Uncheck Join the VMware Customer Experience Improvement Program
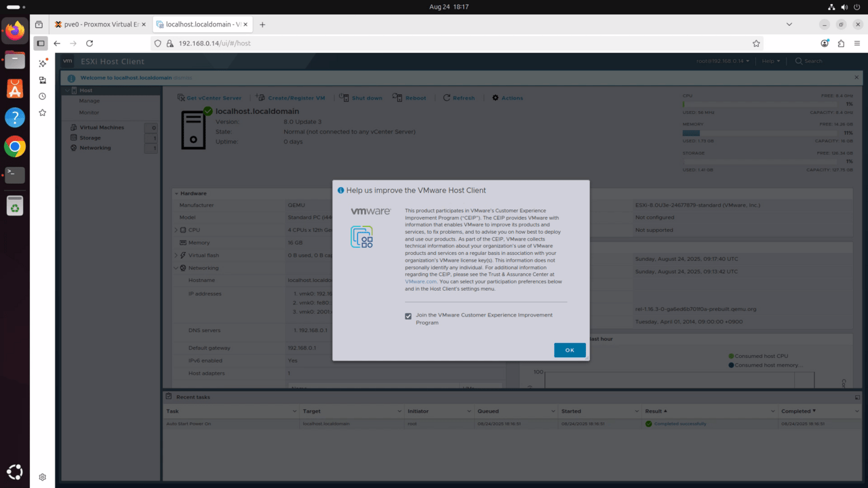The height and width of the screenshot is (488, 868). click(408, 316)
